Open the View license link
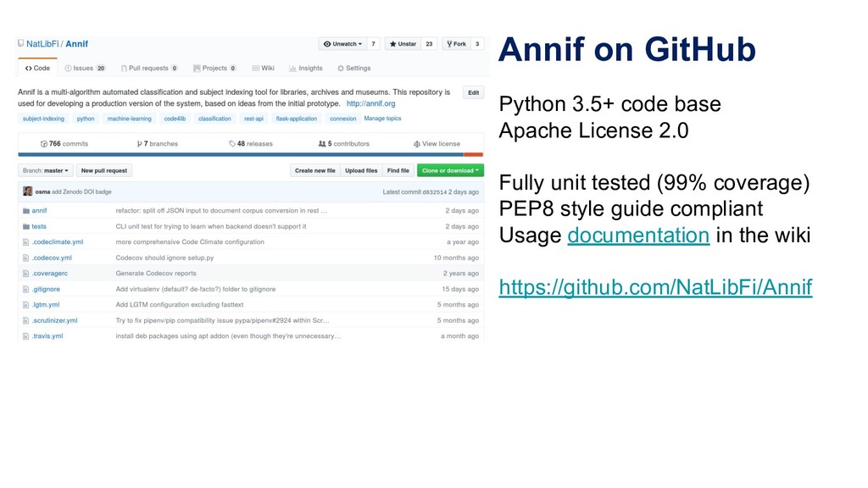868x488 pixels. tap(437, 143)
